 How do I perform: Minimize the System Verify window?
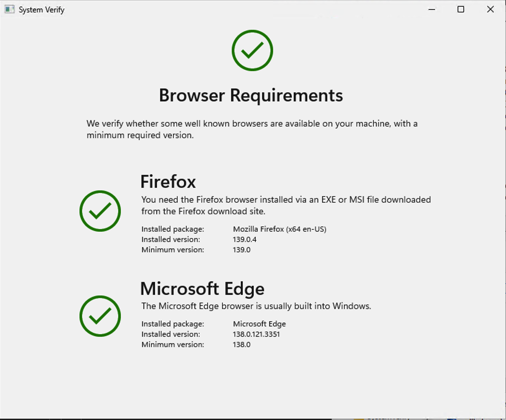(x=432, y=9)
